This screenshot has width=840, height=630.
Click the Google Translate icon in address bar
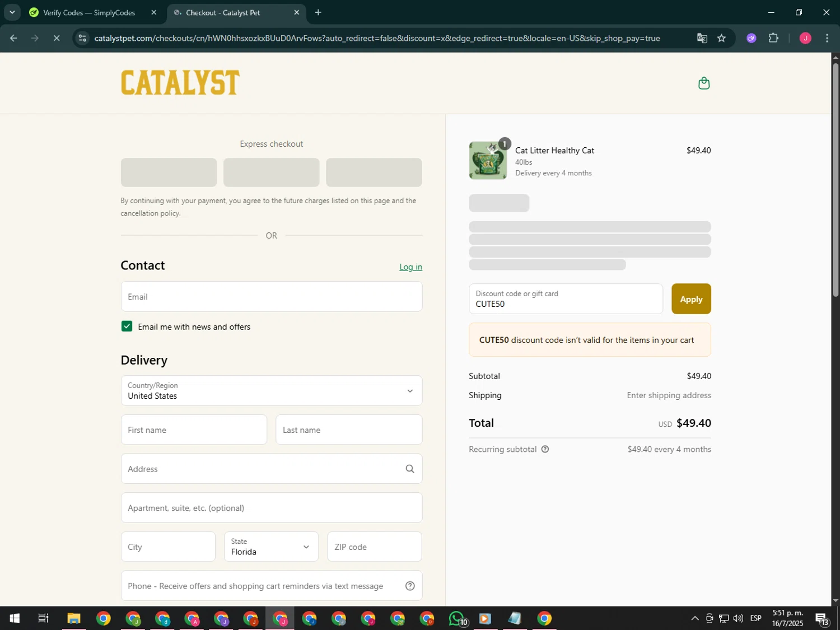click(x=702, y=38)
